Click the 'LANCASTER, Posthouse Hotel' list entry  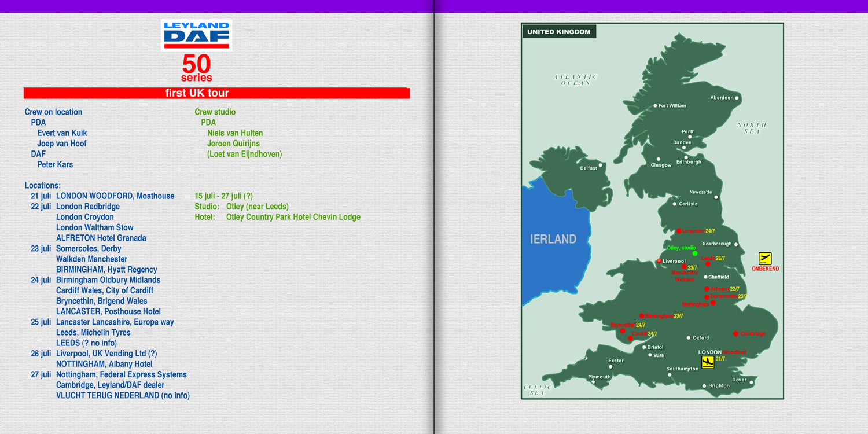(108, 311)
